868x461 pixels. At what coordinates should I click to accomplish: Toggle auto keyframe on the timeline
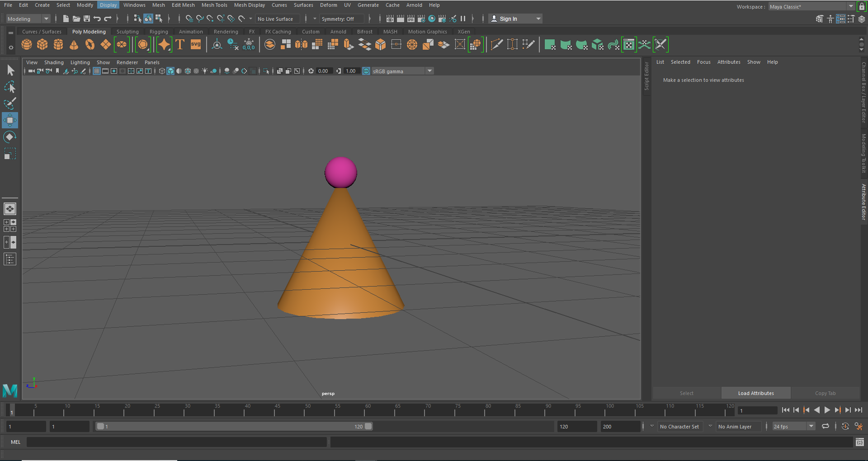point(845,426)
